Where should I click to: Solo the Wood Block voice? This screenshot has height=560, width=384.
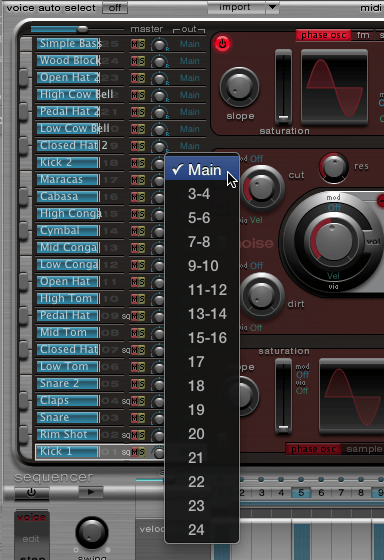click(142, 61)
